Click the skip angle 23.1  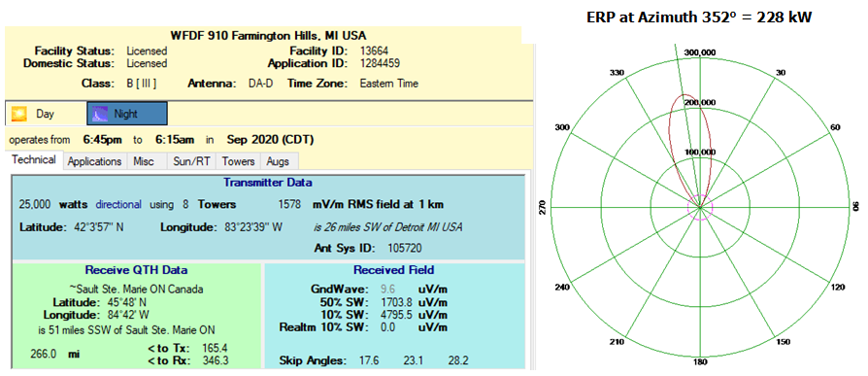413,361
